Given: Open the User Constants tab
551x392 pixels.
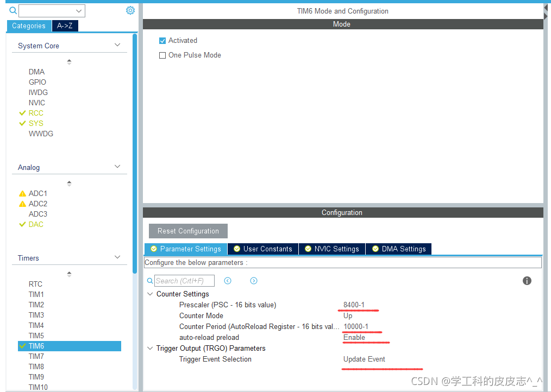Looking at the screenshot, I should click(x=263, y=249).
